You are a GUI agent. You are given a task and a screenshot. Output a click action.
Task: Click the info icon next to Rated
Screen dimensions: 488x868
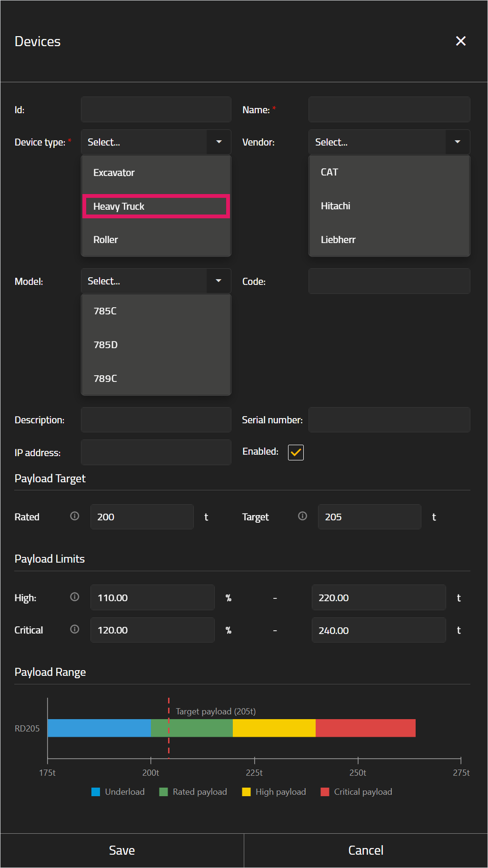pos(75,516)
